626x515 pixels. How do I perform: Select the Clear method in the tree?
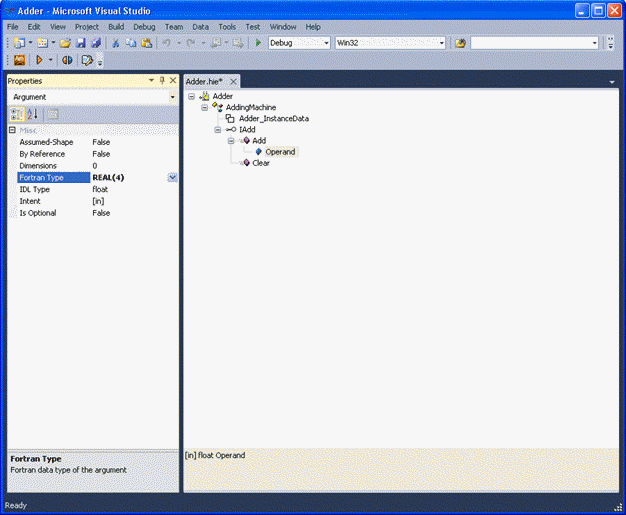pyautogui.click(x=261, y=163)
